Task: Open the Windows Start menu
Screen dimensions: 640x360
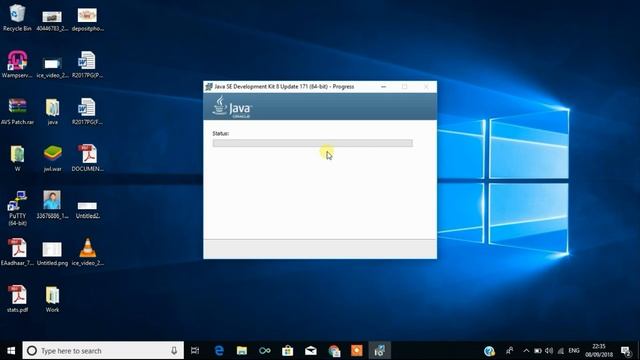Action: click(x=11, y=351)
